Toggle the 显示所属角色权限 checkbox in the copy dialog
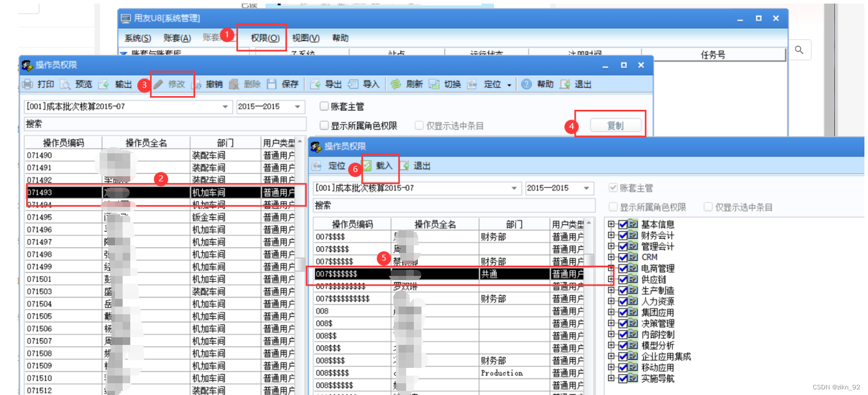Screen dimensions: 868x395 click(x=613, y=207)
